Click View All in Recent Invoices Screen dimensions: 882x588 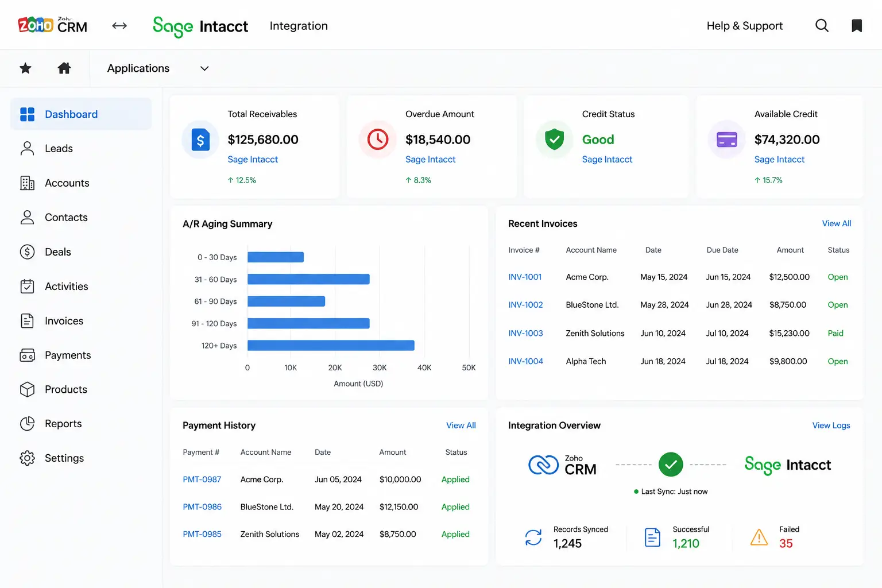click(x=837, y=223)
